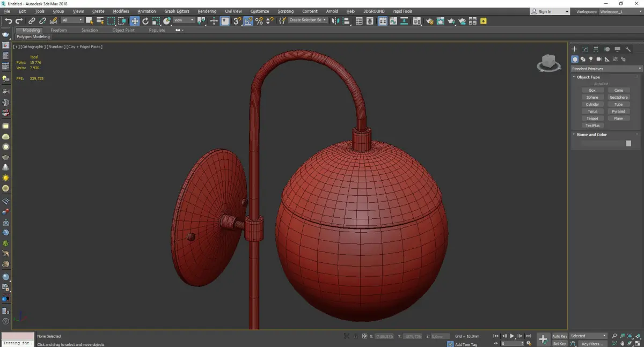Click the Teapot primitive button
Image resolution: width=644 pixels, height=347 pixels.
[x=592, y=119]
